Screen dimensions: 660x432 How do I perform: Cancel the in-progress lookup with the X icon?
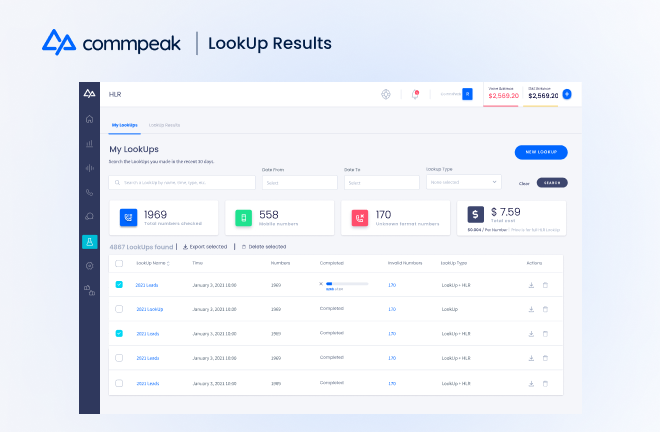coord(321,284)
